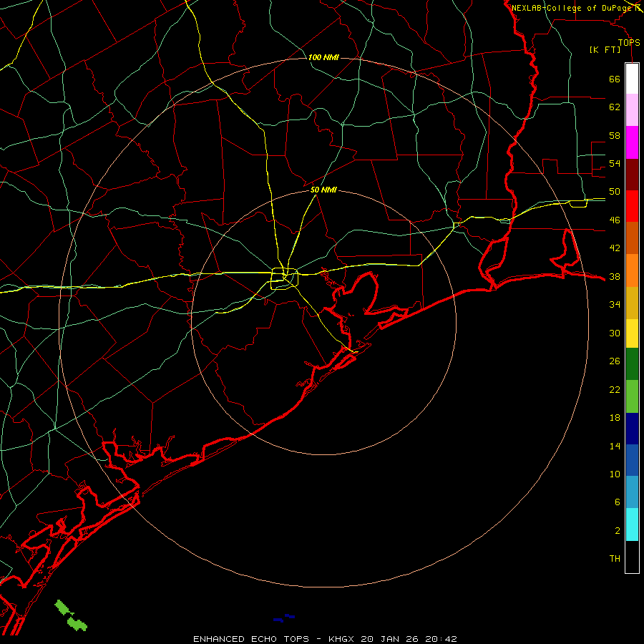The image size is (644, 644).
Task: Click the yellow 30 kft legend swatch
Action: tap(632, 333)
